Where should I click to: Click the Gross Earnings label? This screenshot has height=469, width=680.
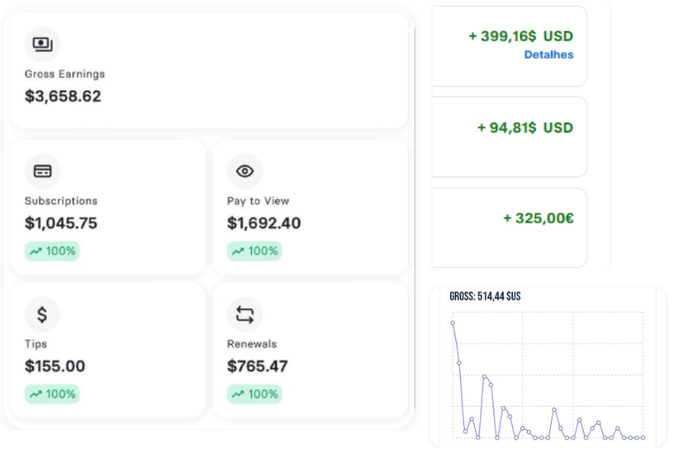[x=65, y=74]
